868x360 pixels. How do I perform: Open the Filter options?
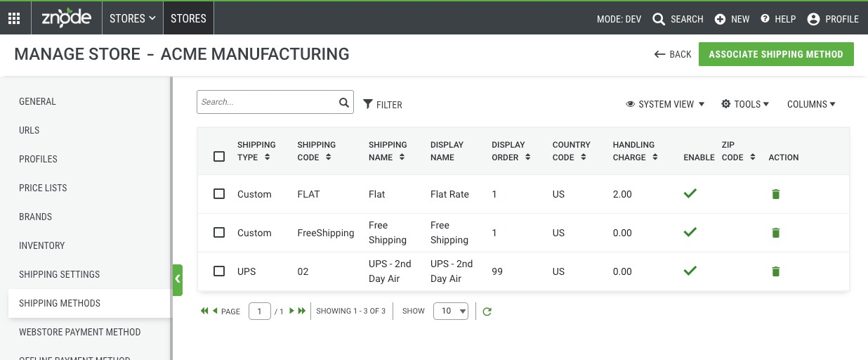point(383,105)
